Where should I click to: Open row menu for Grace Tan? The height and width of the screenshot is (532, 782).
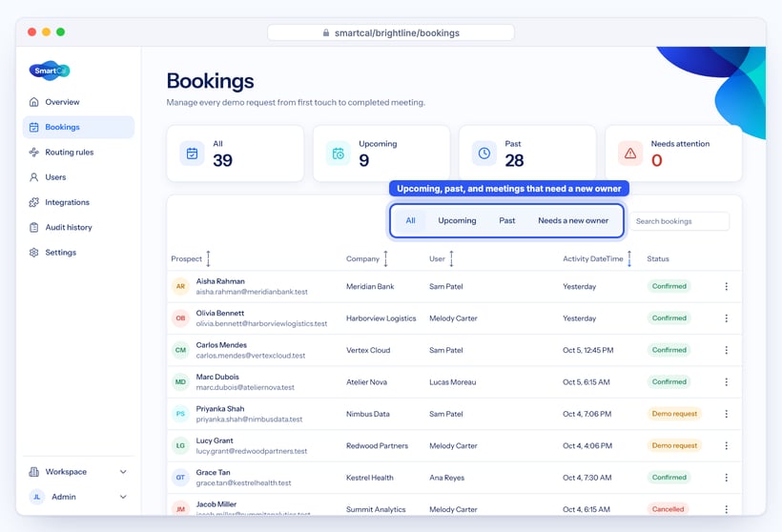tap(726, 478)
